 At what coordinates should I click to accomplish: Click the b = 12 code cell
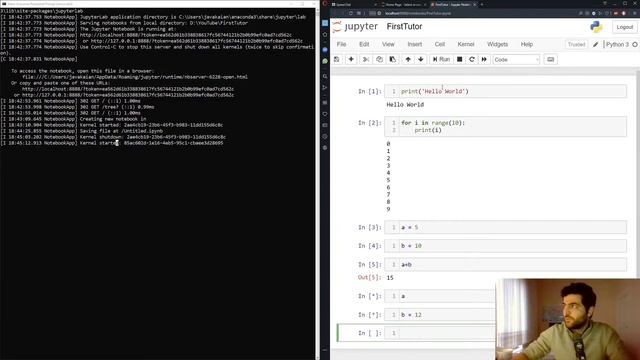point(440,315)
